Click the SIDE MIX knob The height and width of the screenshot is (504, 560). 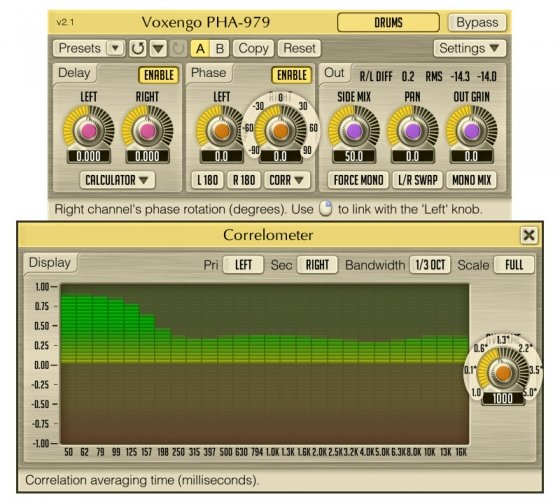tap(354, 131)
